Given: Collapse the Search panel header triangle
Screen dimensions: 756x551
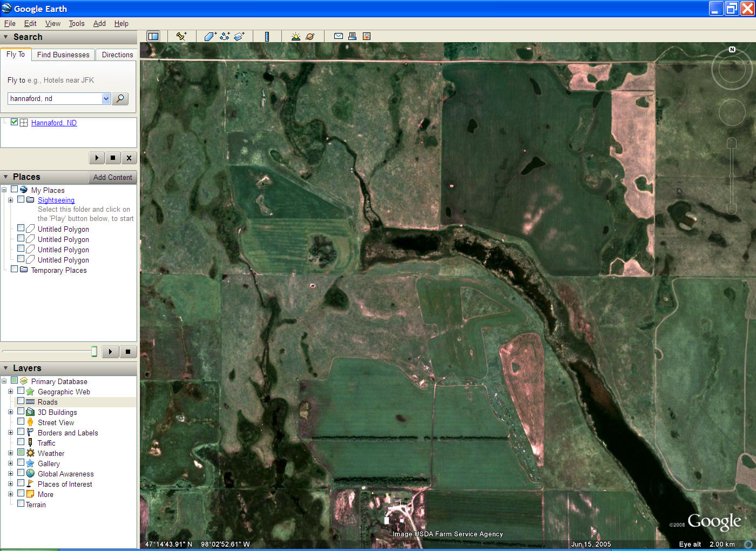Looking at the screenshot, I should pos(6,37).
